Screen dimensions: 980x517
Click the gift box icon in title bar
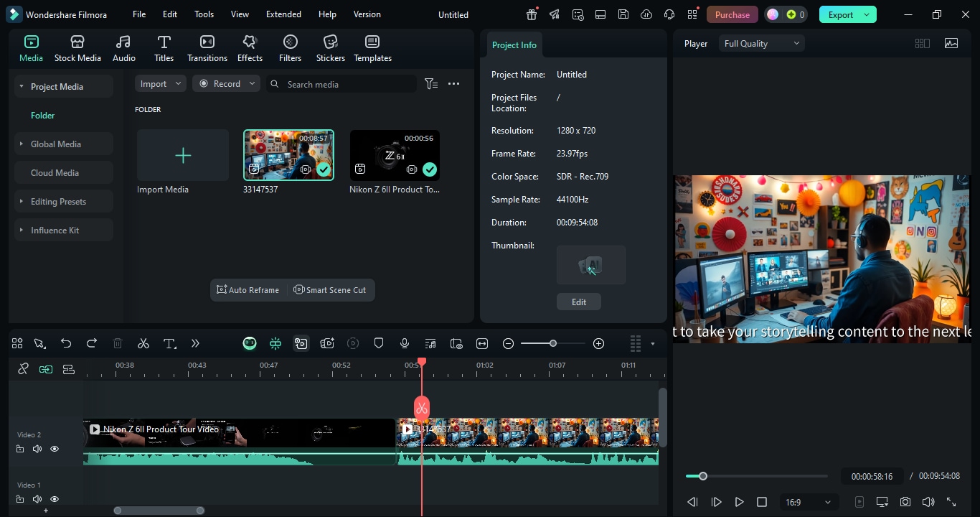pyautogui.click(x=532, y=14)
